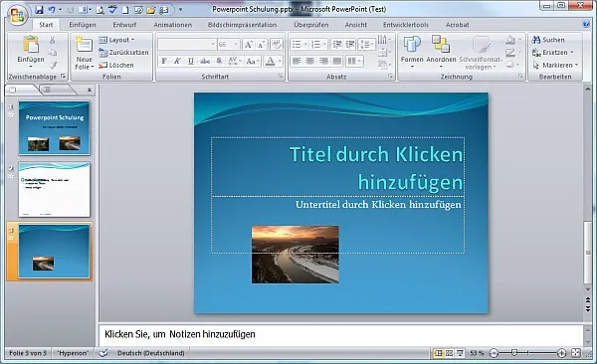Undo the last action in quick access

(x=52, y=10)
